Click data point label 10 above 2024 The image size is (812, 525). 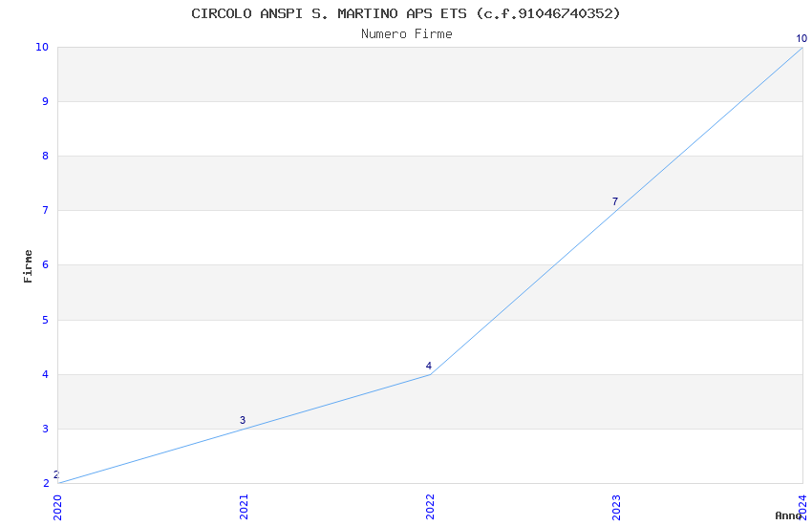point(801,38)
